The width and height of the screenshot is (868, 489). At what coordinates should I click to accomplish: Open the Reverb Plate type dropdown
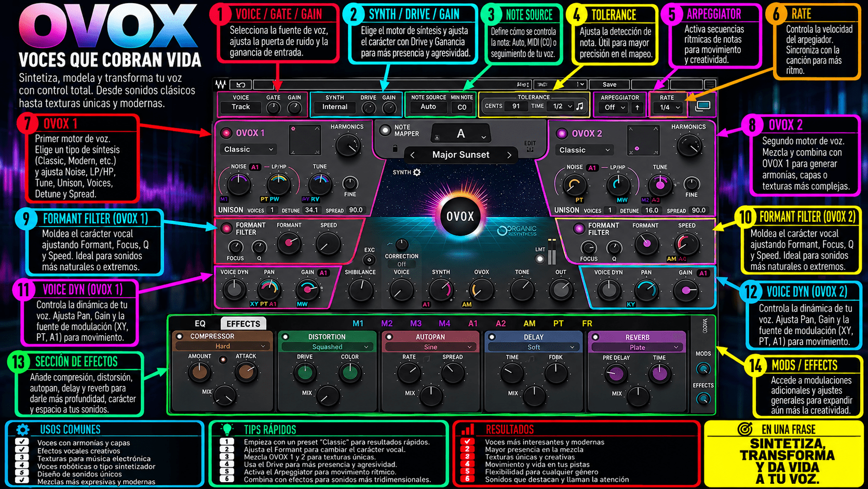point(638,347)
